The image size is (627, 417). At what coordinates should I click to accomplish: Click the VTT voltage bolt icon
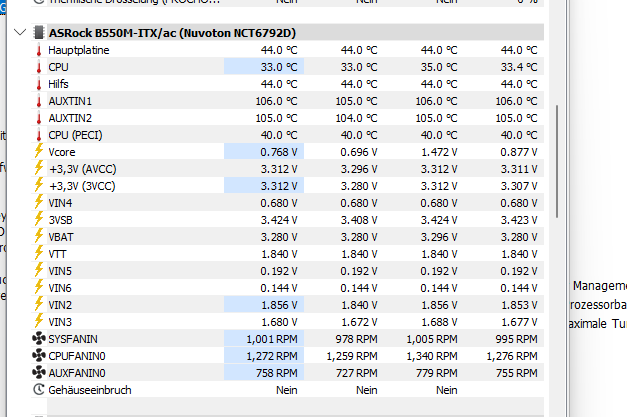[x=39, y=253]
